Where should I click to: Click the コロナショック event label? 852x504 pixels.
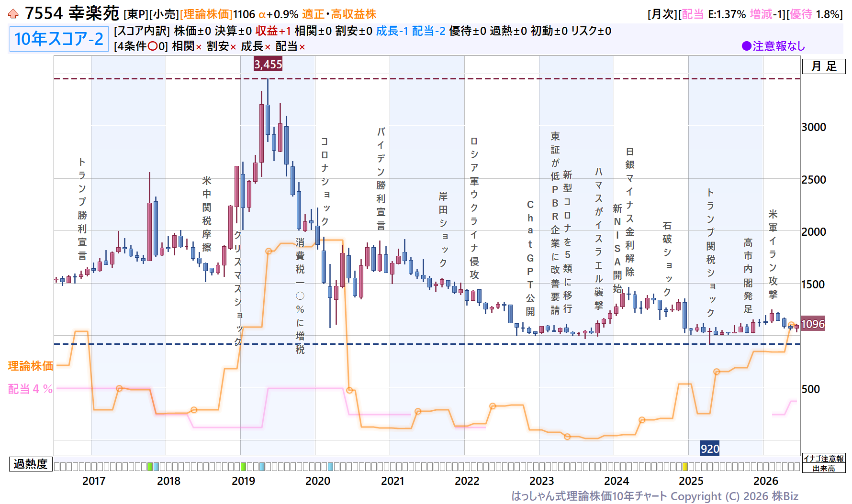[x=325, y=181]
